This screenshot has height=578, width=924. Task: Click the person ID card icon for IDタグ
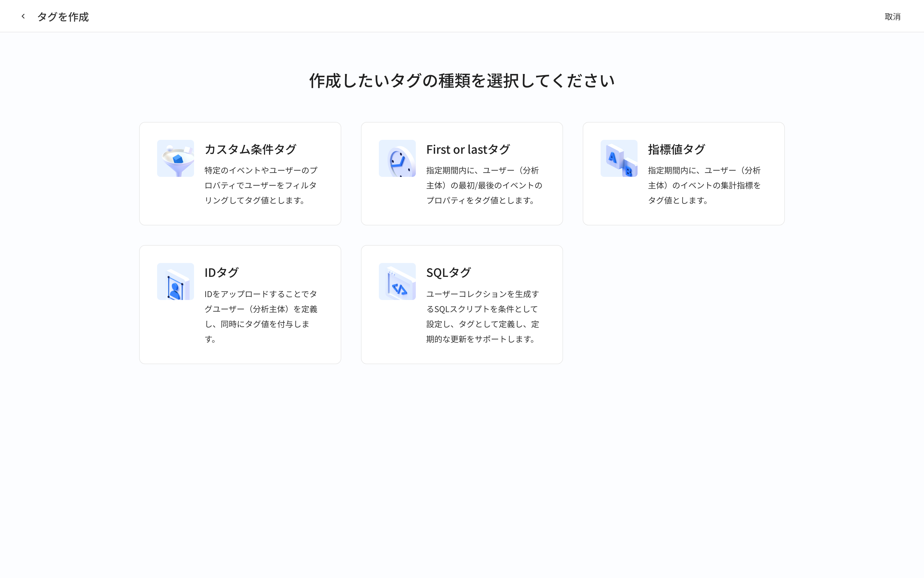(x=175, y=281)
